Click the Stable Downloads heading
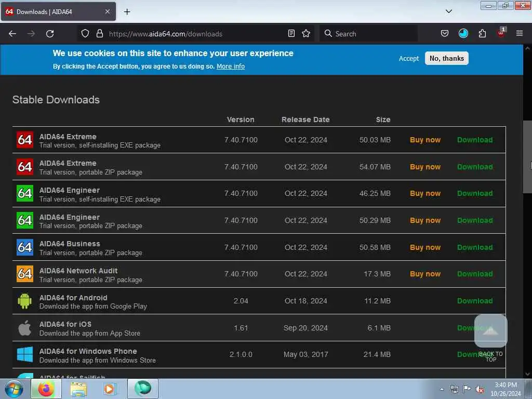Screen dimensions: 532x399 point(56,100)
